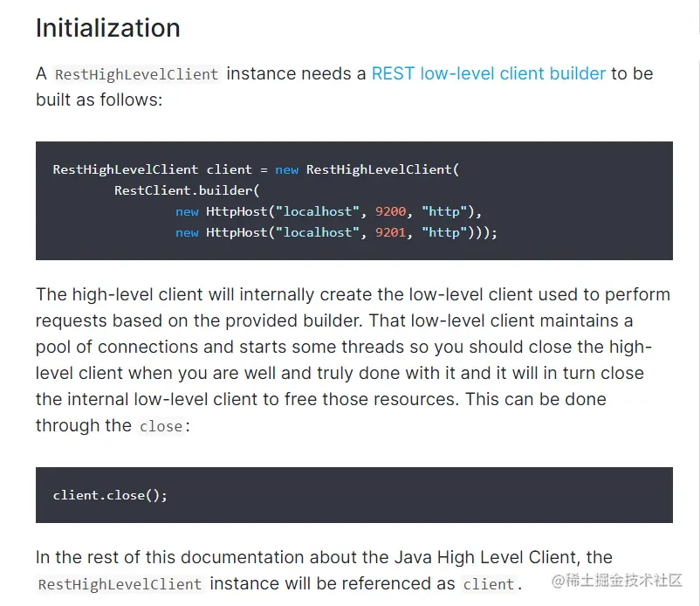This screenshot has height=606, width=700.
Task: Click the inline code RestHighLevelClient in first paragraph
Action: click(x=137, y=74)
